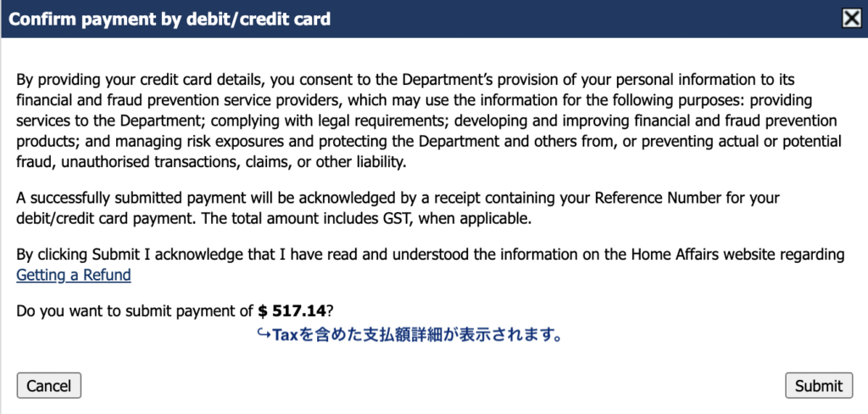Screen dimensions: 868x414
Task: Submit the payment of $517.14
Action: coord(819,386)
